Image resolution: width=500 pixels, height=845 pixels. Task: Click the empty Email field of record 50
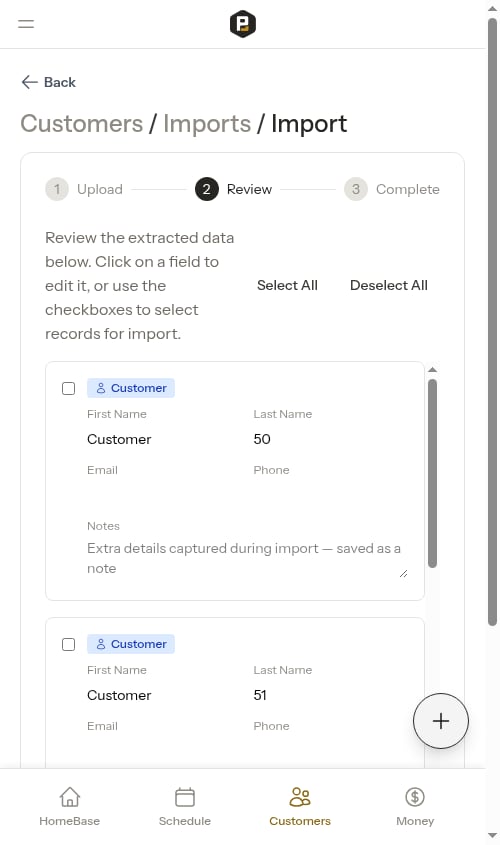point(164,495)
